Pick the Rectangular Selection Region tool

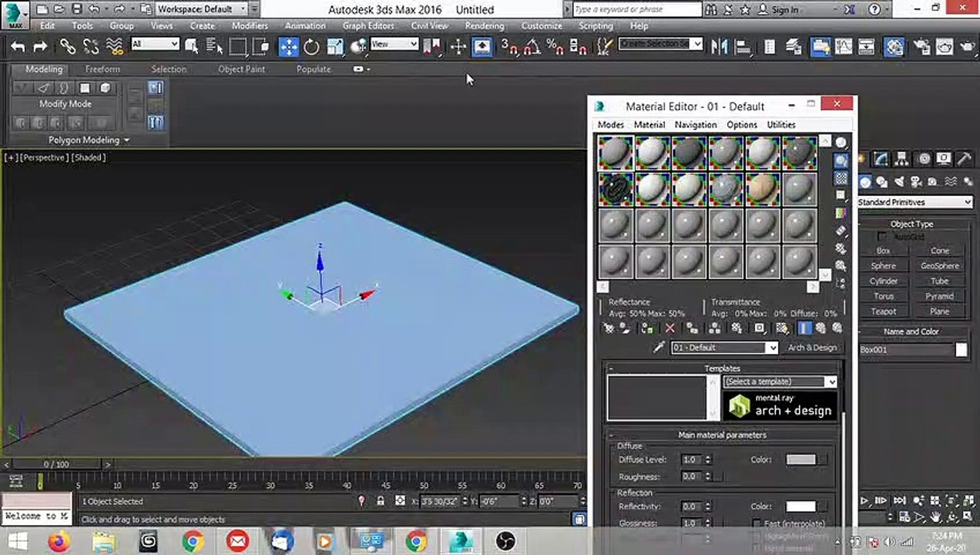[x=237, y=46]
